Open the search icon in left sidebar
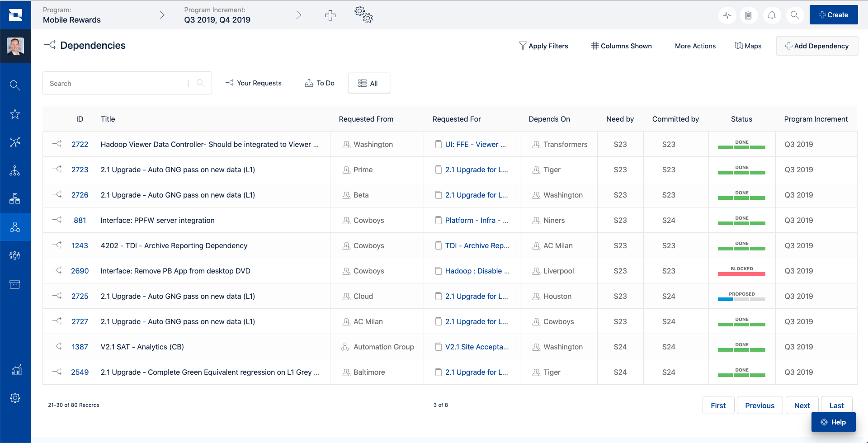The height and width of the screenshot is (443, 868). click(15, 85)
